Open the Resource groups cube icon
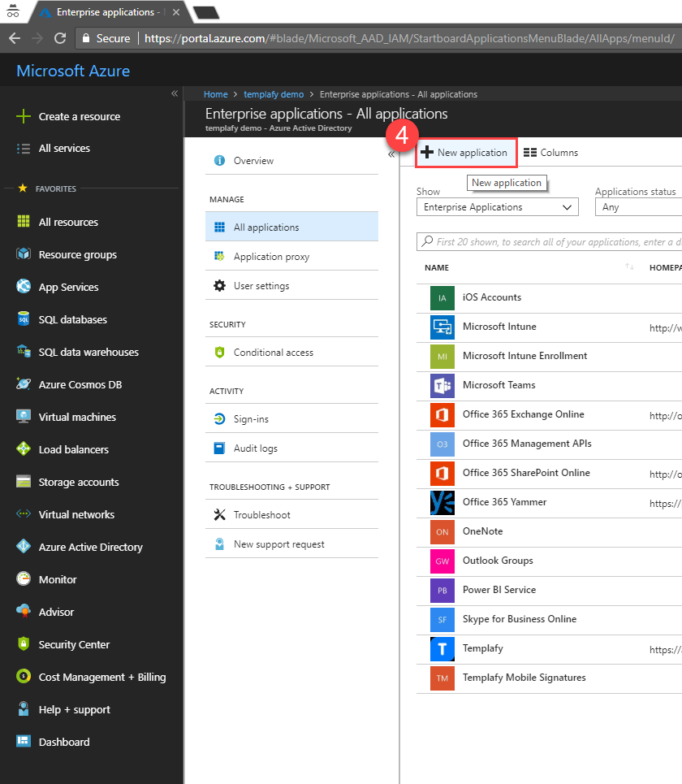Image resolution: width=682 pixels, height=784 pixels. 23,254
